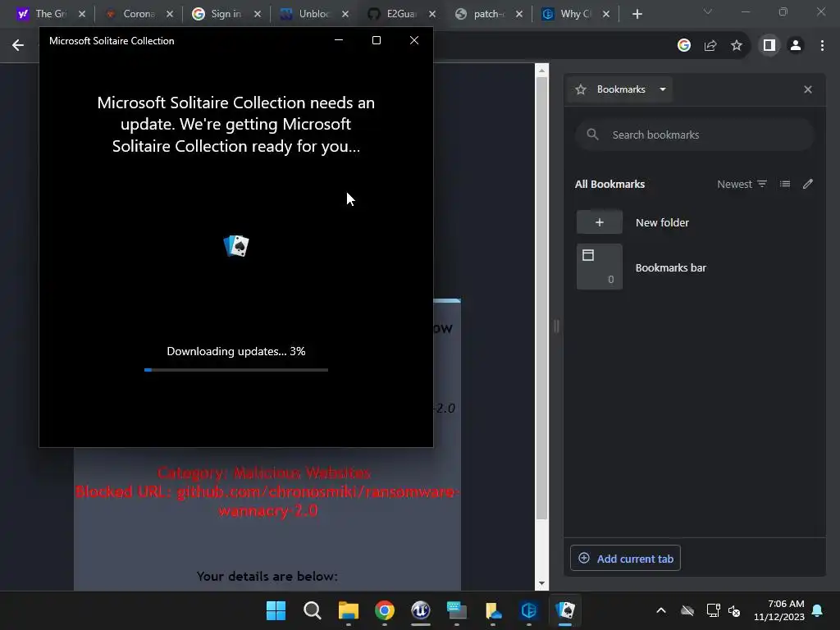Close the Bookmarks side panel
The image size is (840, 630).
808,89
